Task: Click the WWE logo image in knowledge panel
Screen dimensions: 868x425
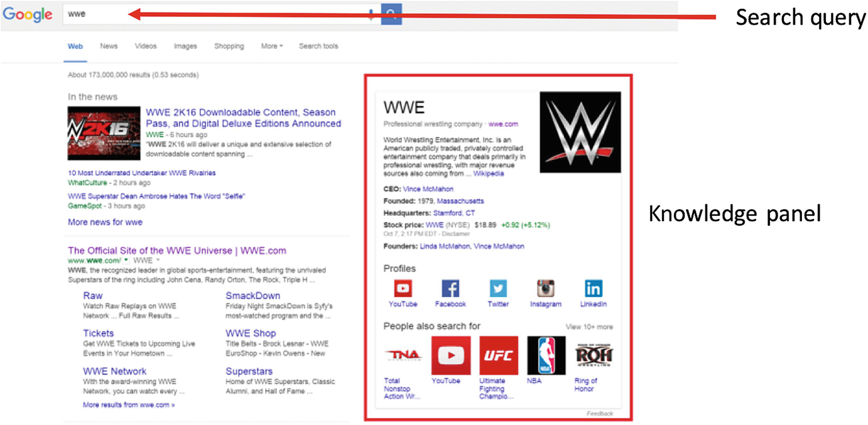Action: (580, 132)
